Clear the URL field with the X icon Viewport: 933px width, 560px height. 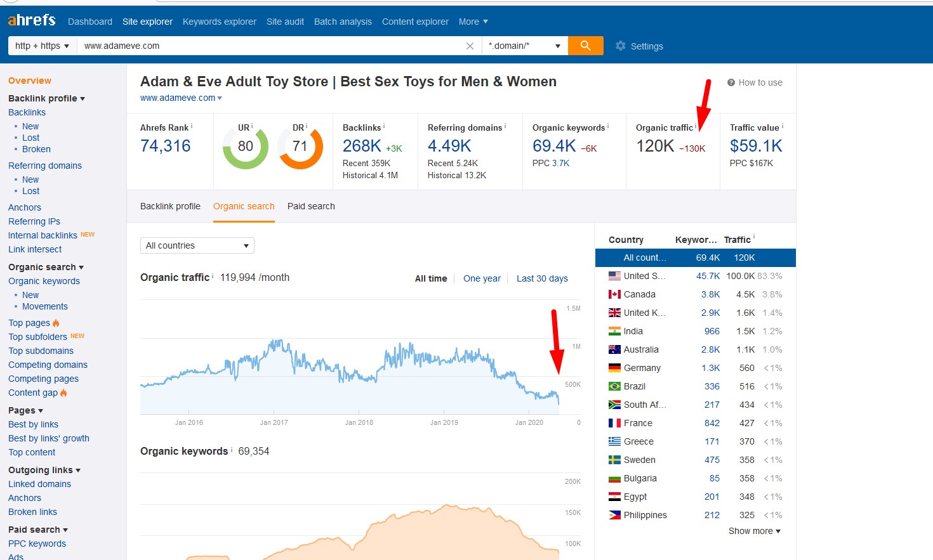(x=470, y=46)
